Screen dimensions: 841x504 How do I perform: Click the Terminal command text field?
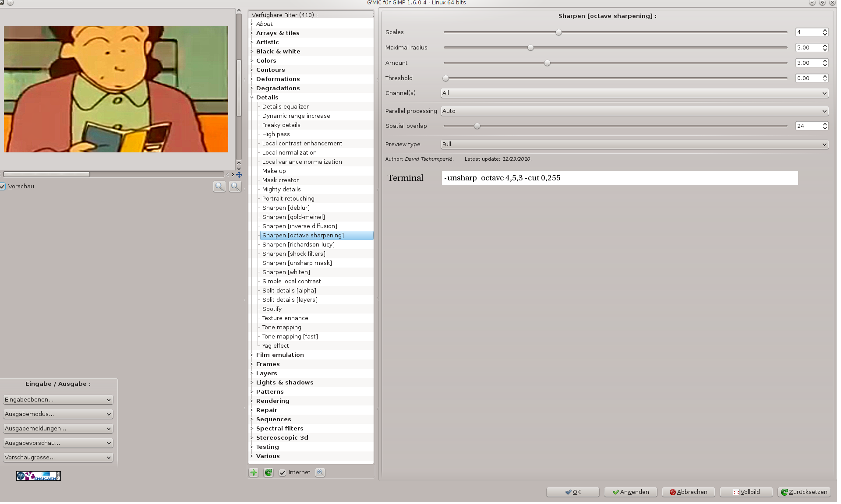620,178
